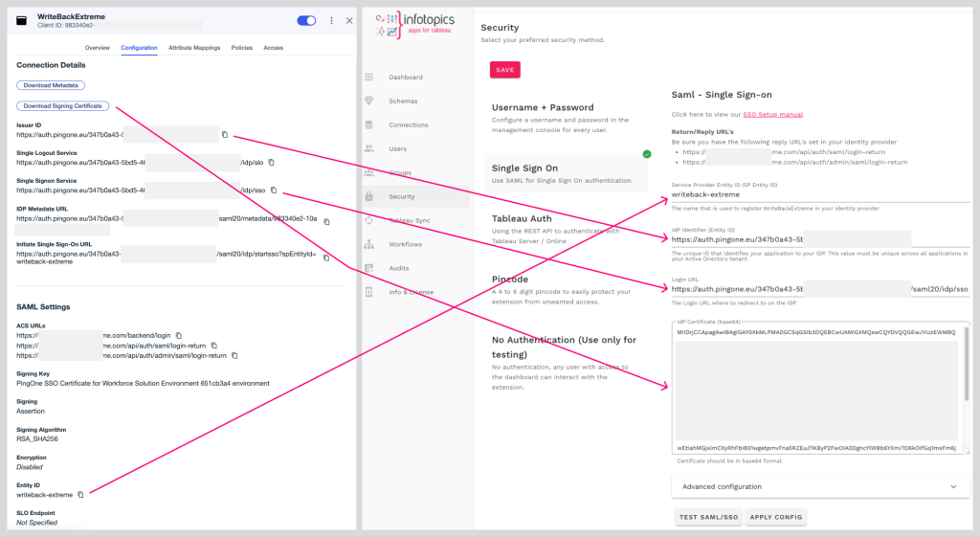Switch to the Attribute Mappings tab
The height and width of the screenshot is (537, 980).
(x=194, y=47)
